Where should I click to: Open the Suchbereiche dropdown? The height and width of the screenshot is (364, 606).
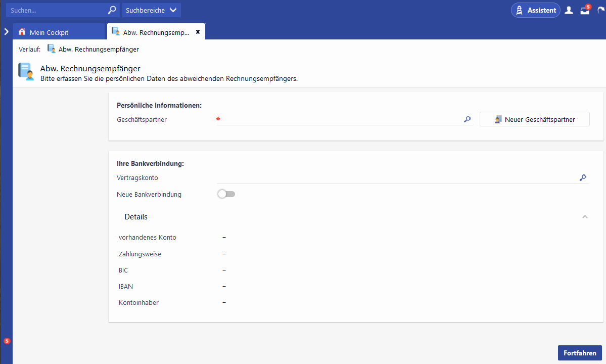[151, 10]
